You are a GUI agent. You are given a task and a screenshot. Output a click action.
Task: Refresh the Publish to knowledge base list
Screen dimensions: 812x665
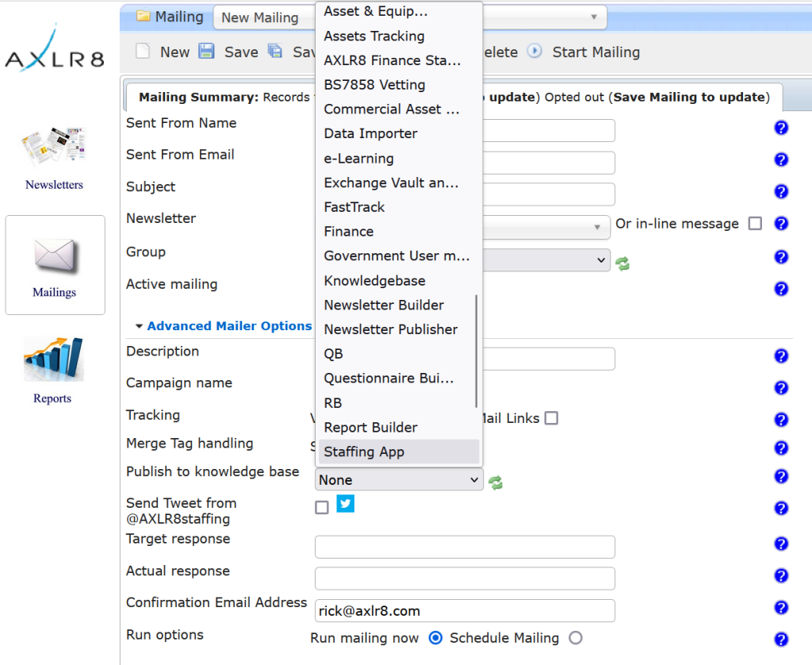pos(496,482)
